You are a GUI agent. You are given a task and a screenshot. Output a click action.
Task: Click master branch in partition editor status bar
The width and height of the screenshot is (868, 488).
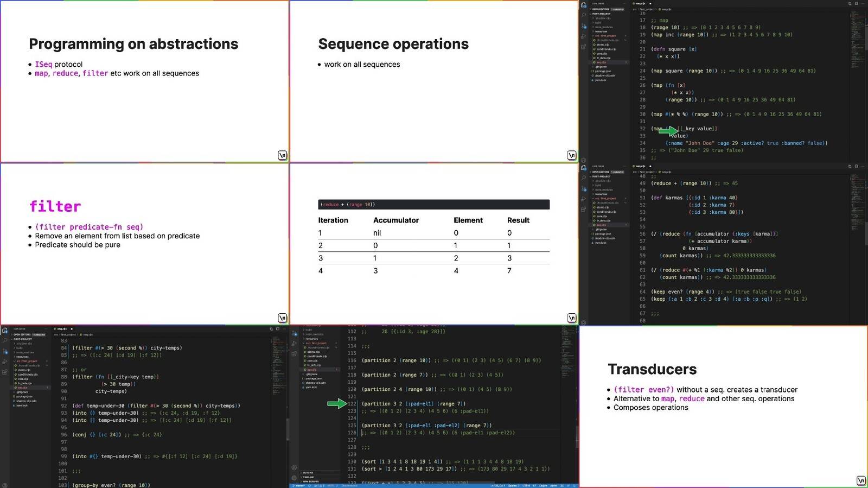(x=298, y=485)
